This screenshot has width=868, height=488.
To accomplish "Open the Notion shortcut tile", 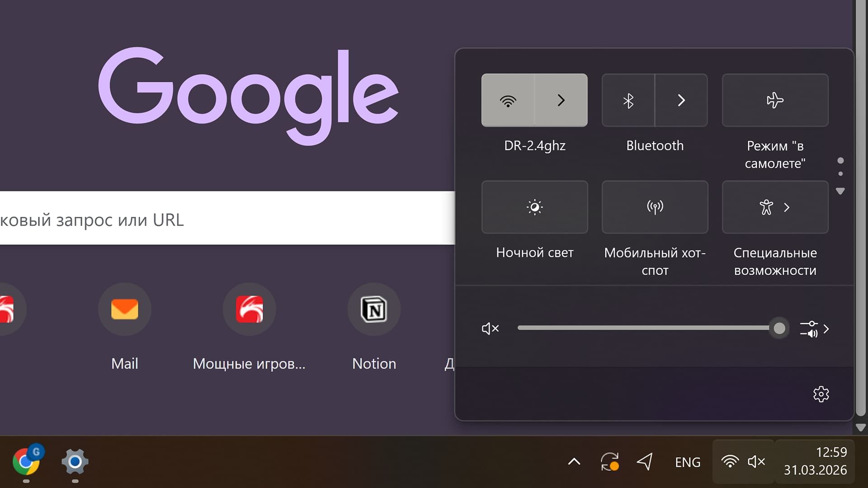I will coord(374,310).
